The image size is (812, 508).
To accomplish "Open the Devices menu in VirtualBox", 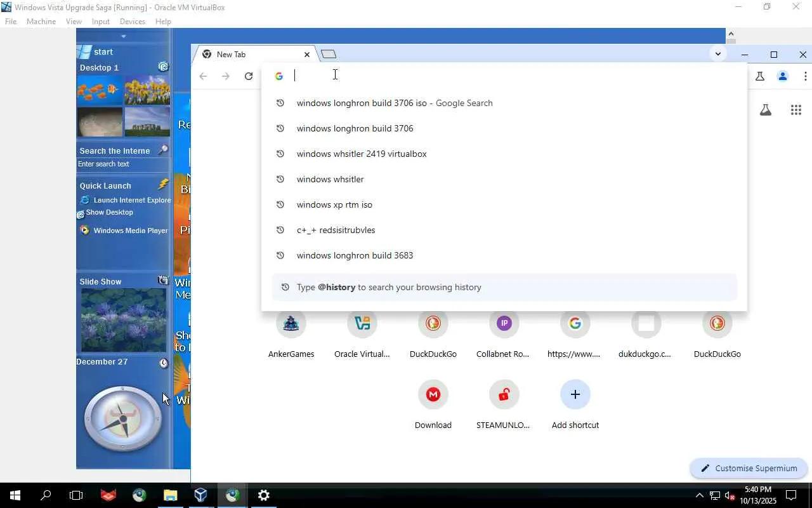I will (x=133, y=21).
